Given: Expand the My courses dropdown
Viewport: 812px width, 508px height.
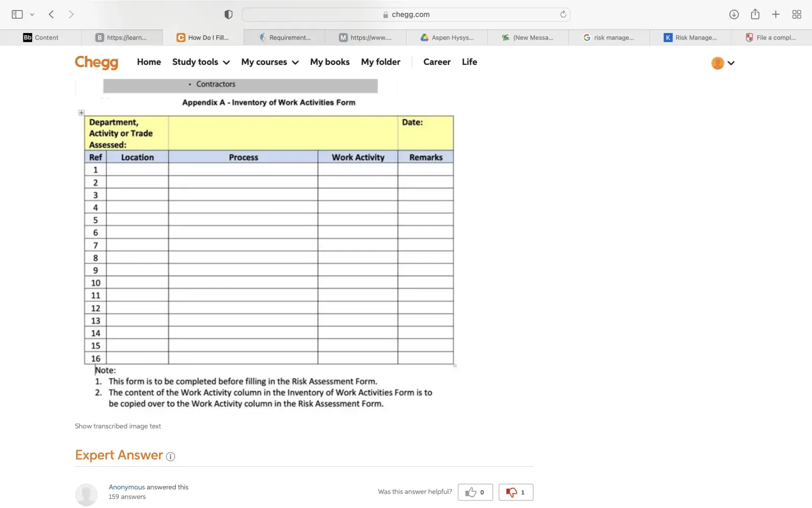Looking at the screenshot, I should pyautogui.click(x=269, y=62).
